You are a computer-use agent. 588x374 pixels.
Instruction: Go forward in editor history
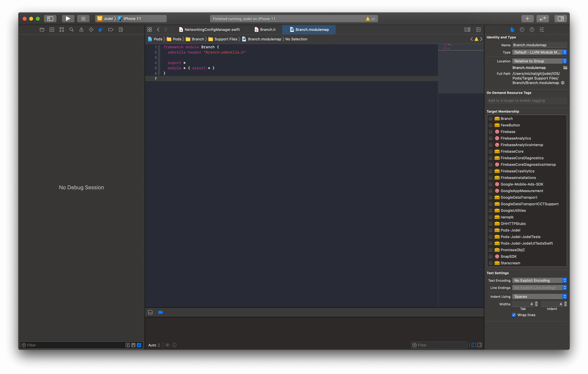(166, 30)
